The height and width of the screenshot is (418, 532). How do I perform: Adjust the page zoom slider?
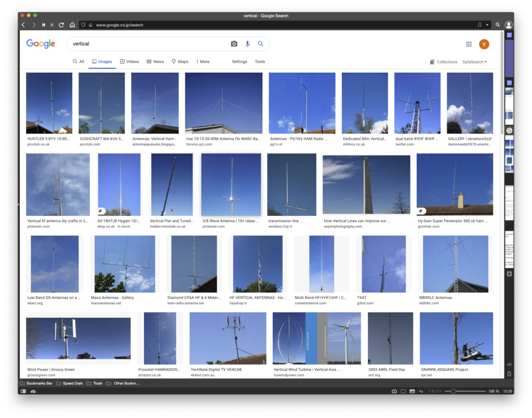tap(454, 391)
